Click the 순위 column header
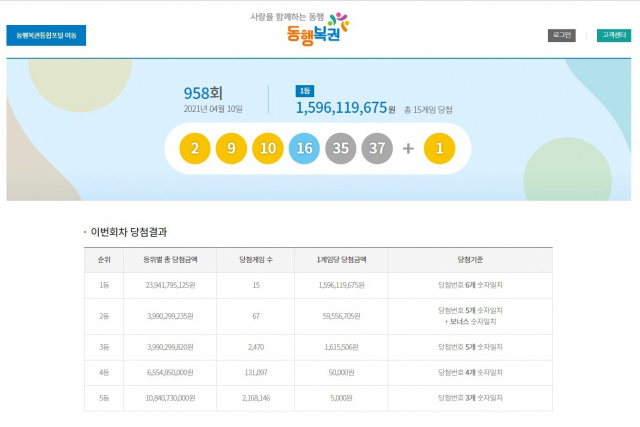Image resolution: width=640 pixels, height=427 pixels. coord(104,259)
